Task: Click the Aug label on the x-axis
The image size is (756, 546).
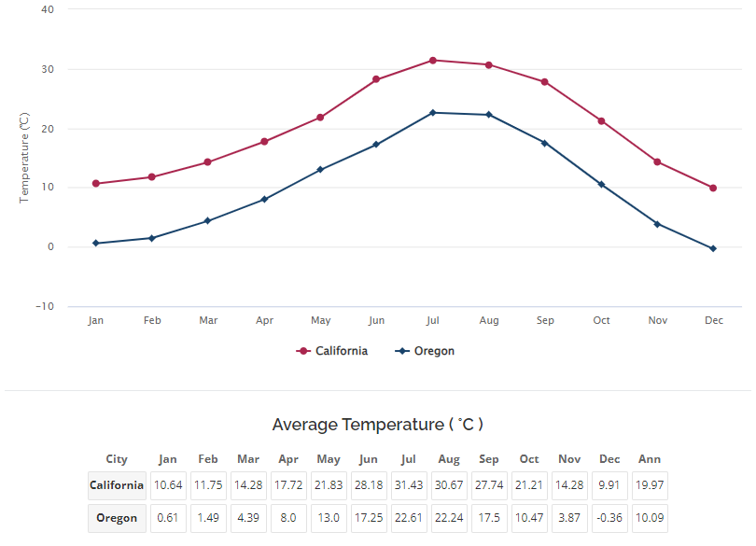Action: (x=489, y=320)
